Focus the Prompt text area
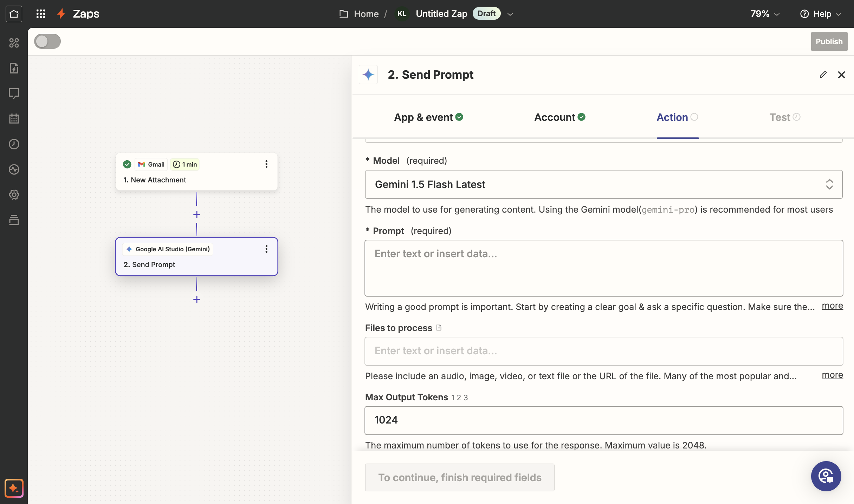 point(604,268)
